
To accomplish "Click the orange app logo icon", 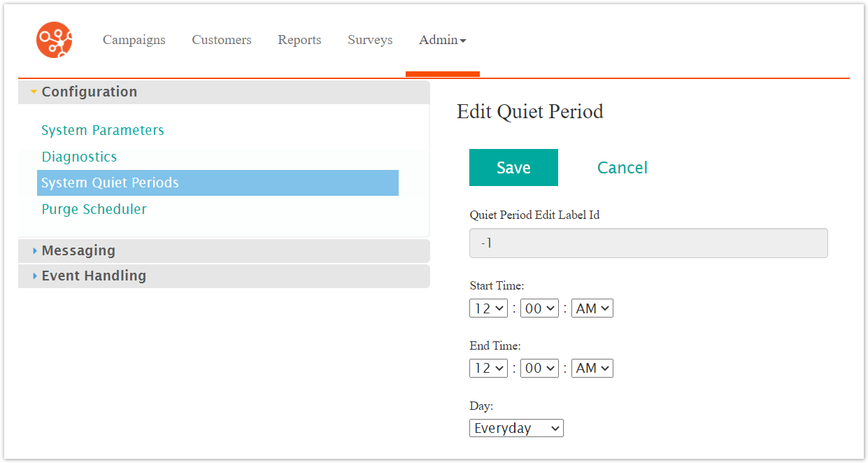I will coord(55,40).
